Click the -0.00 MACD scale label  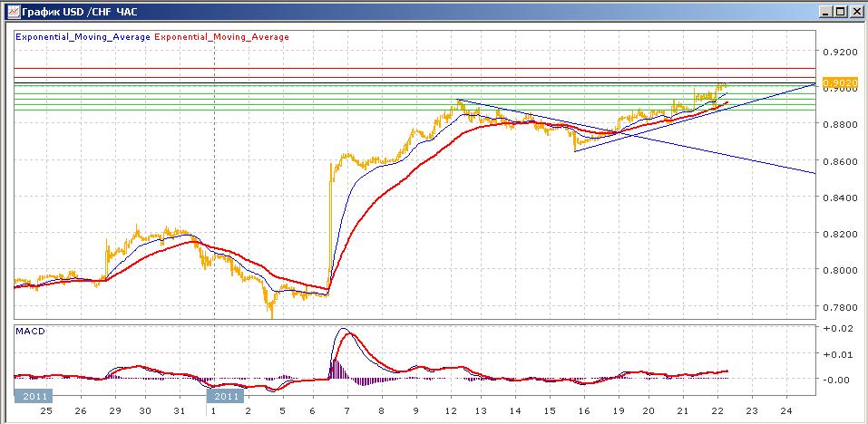point(837,380)
